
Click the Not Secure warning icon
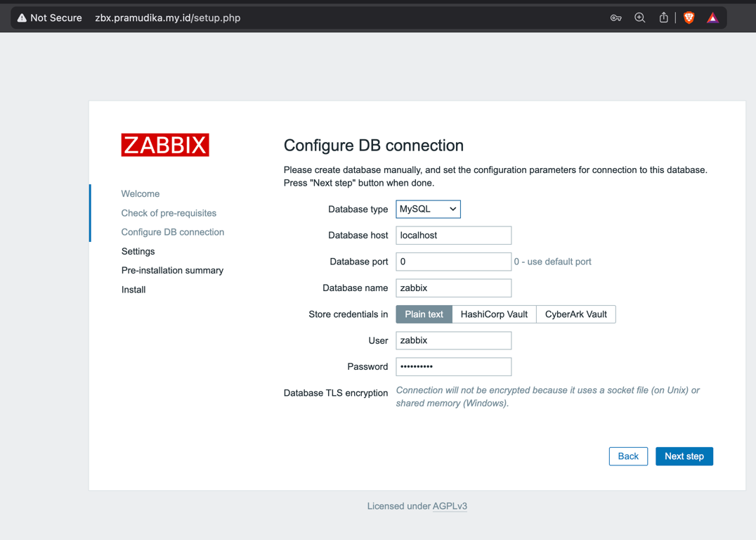(22, 18)
